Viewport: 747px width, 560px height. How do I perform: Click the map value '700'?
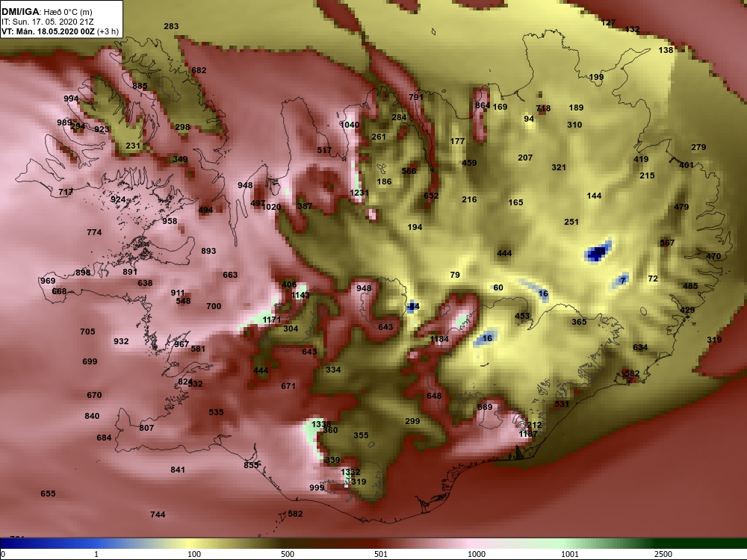coord(214,306)
